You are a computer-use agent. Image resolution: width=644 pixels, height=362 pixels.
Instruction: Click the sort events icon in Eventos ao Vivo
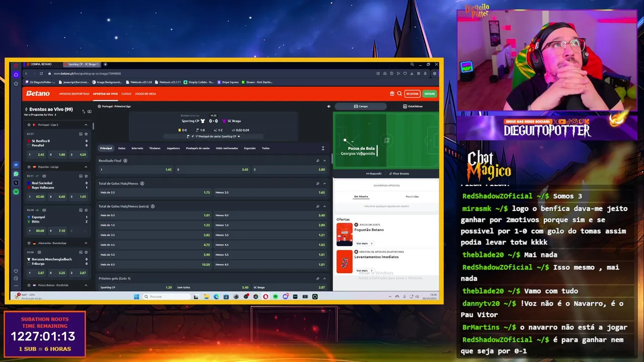pyautogui.click(x=84, y=111)
